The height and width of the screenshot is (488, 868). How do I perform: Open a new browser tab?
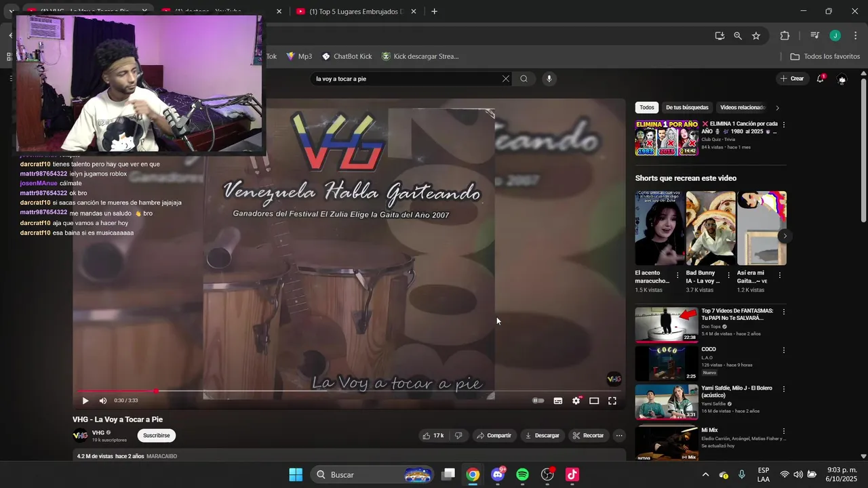point(435,12)
